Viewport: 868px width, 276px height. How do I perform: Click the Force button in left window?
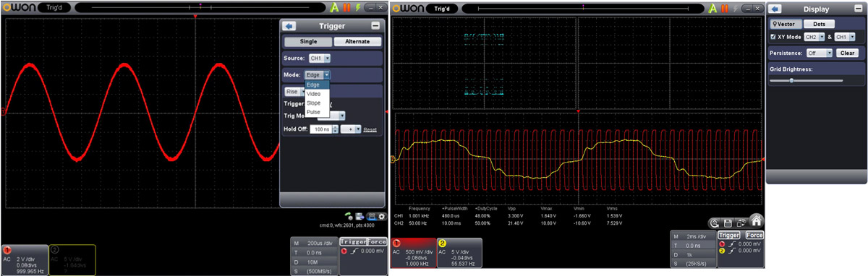377,241
